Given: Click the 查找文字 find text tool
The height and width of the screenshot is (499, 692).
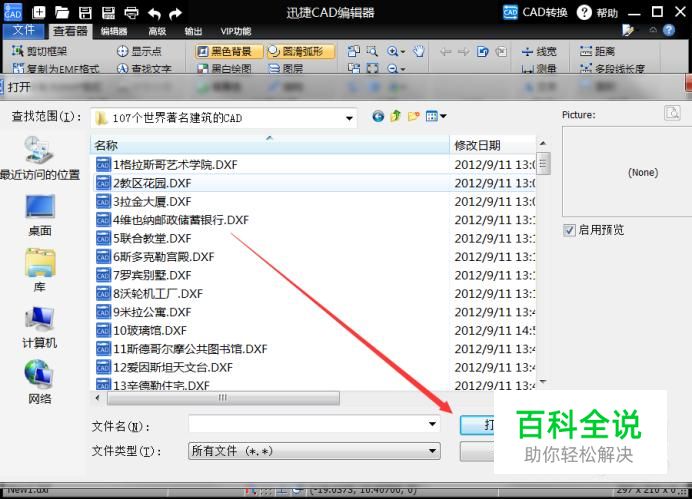Looking at the screenshot, I should tap(144, 68).
